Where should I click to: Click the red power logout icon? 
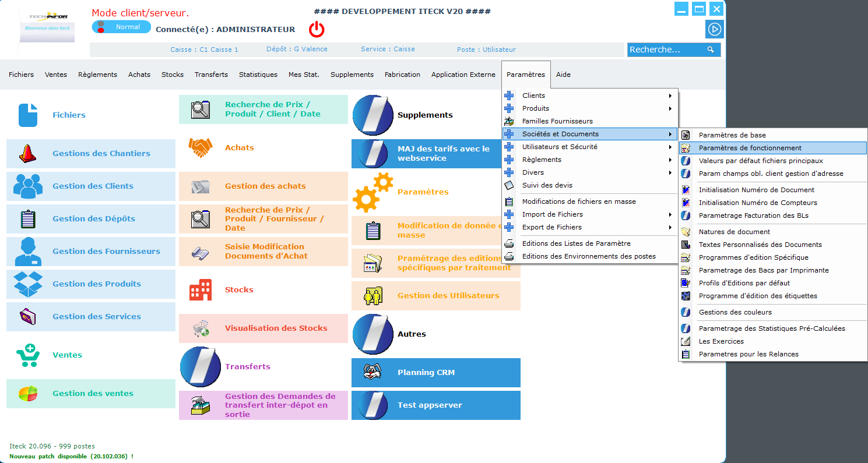point(317,29)
